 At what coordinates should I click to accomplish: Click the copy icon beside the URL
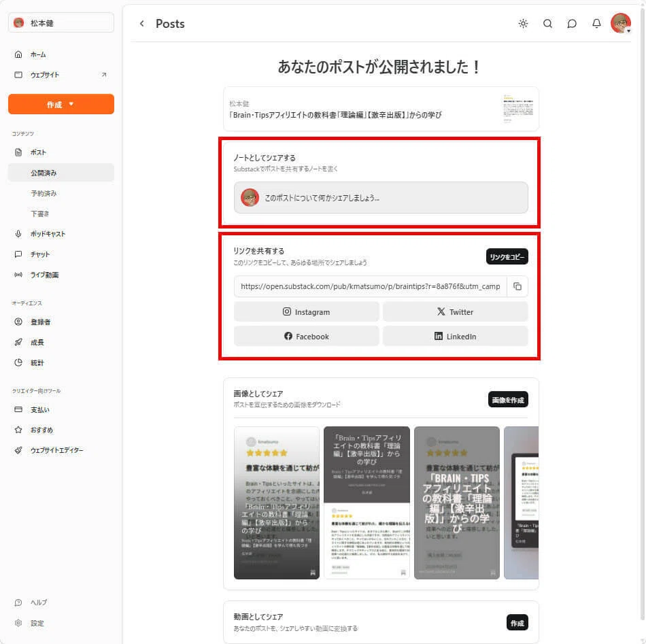pyautogui.click(x=517, y=286)
